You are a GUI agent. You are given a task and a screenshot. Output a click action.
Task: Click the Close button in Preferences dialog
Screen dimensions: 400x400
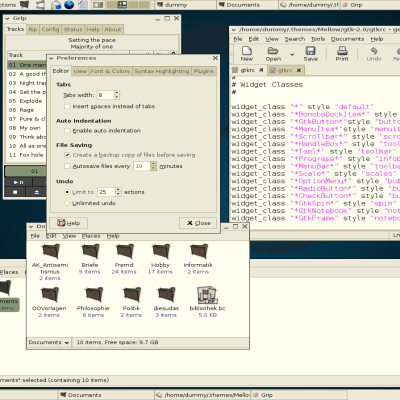(x=198, y=223)
